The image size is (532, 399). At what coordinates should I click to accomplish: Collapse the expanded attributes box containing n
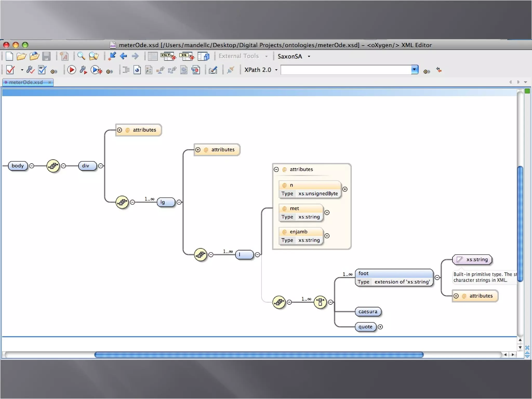276,169
